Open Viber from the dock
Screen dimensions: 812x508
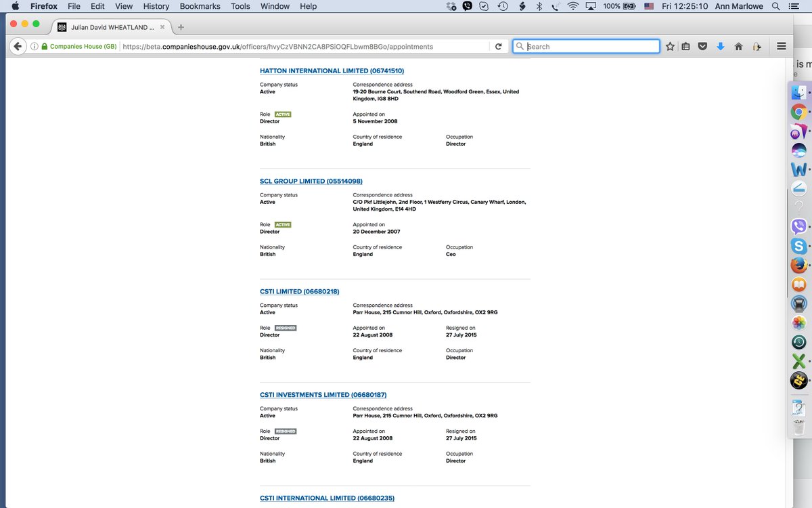click(x=798, y=227)
